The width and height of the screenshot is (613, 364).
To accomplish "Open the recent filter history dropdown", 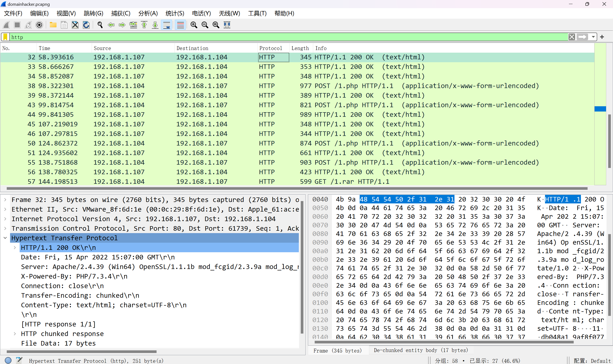I will click(593, 37).
